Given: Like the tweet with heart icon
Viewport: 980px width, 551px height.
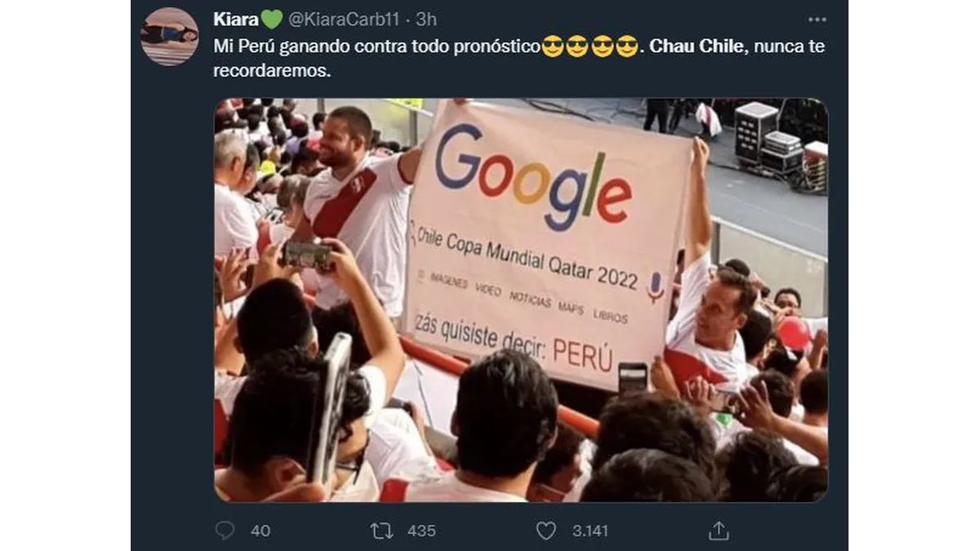Looking at the screenshot, I should click(x=546, y=531).
